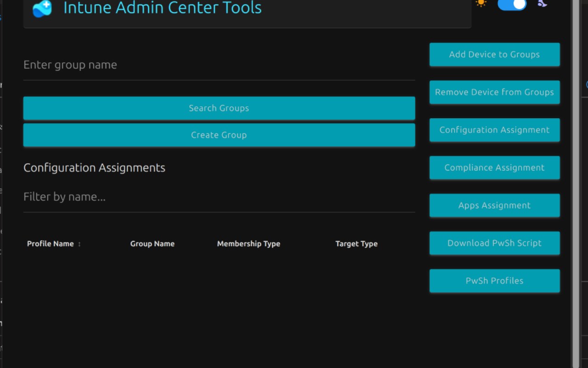Click the Intune cloud logo icon
The image size is (588, 368).
tap(42, 9)
